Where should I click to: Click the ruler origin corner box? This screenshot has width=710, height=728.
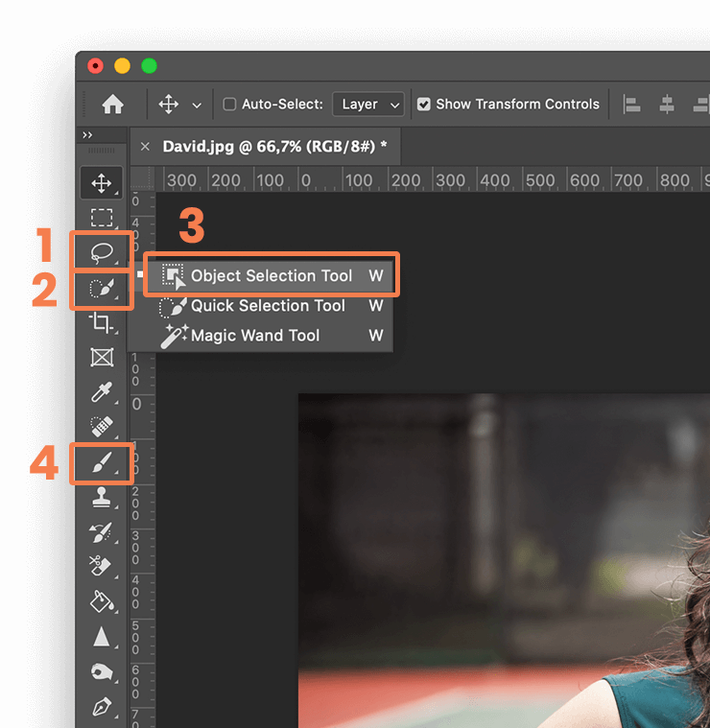[x=143, y=178]
